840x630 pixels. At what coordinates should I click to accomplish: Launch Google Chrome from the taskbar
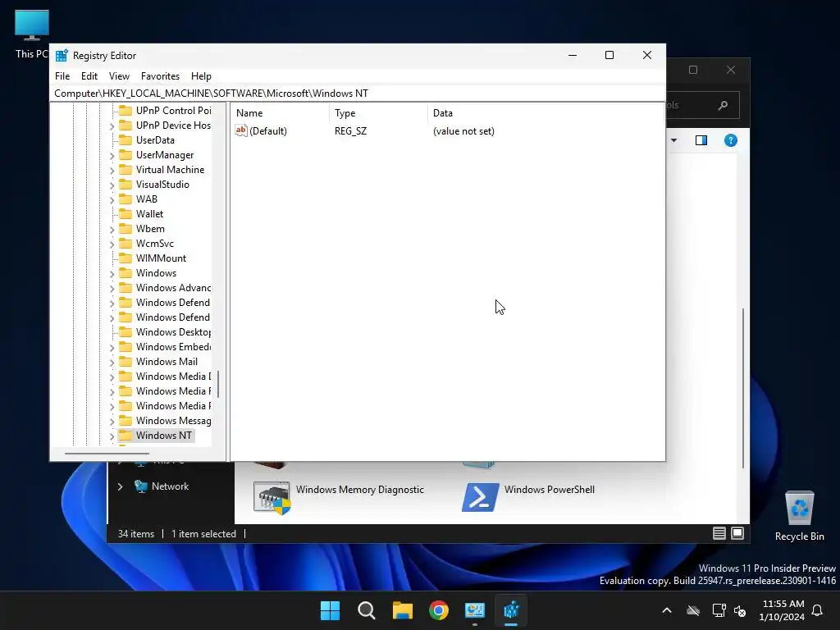coord(439,610)
